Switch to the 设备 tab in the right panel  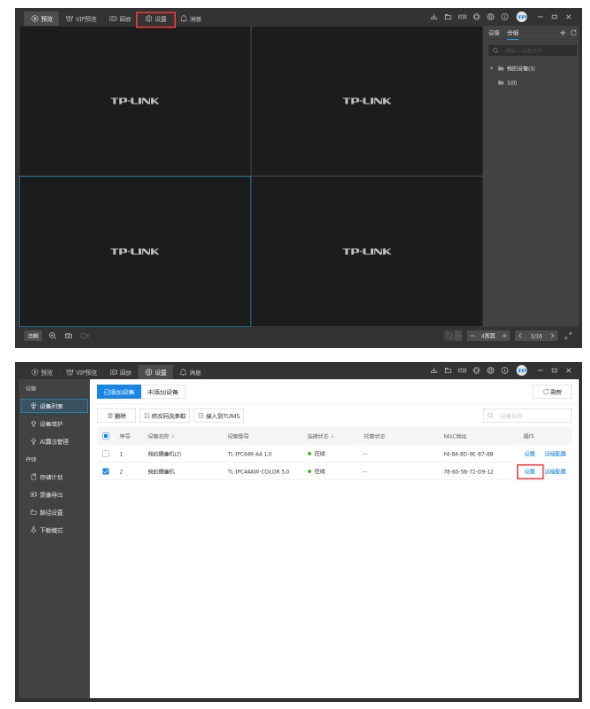click(494, 33)
